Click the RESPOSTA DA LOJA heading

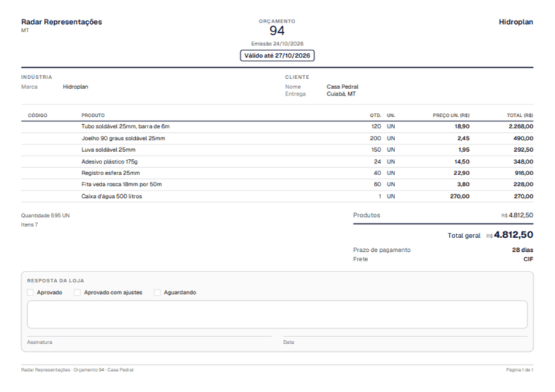pos(55,280)
